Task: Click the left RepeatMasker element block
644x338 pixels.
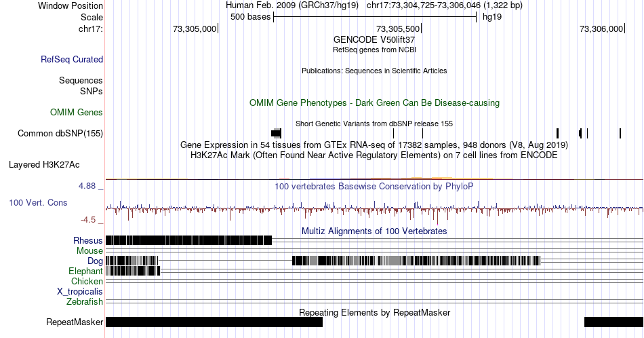Action: coord(214,322)
